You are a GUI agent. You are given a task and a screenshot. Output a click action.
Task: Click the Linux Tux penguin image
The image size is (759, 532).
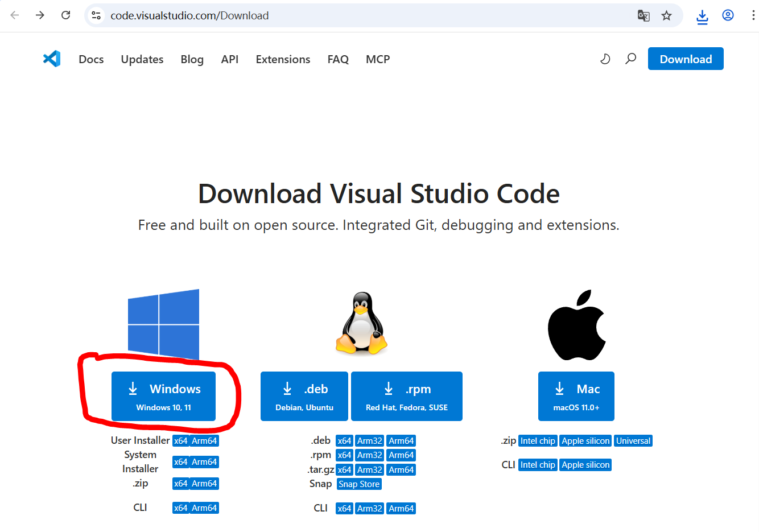(361, 324)
